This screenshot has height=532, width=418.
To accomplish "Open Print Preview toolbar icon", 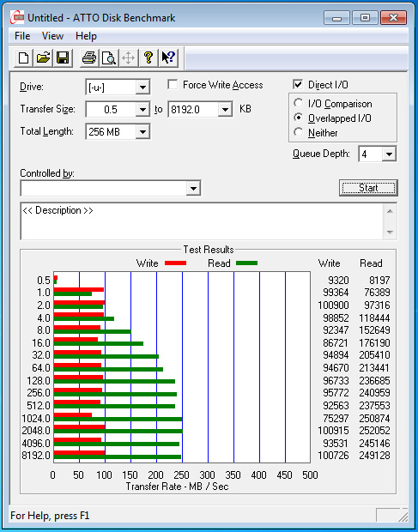I will 109,57.
